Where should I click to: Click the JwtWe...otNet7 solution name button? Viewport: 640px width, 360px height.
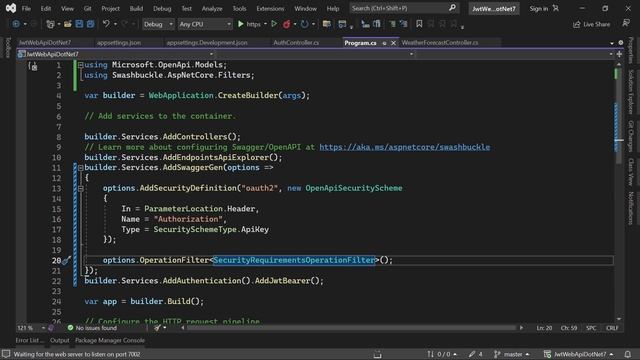(x=494, y=8)
